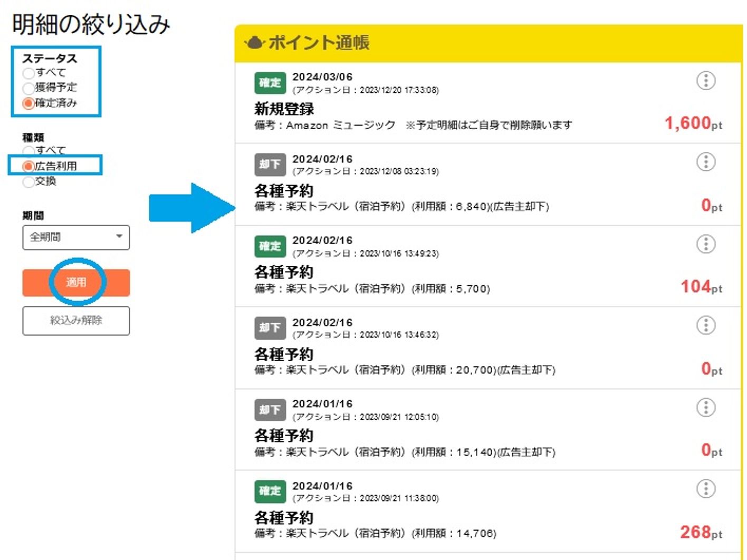Open options menu for 2024/03/06 新規登録 entry

pyautogui.click(x=705, y=81)
